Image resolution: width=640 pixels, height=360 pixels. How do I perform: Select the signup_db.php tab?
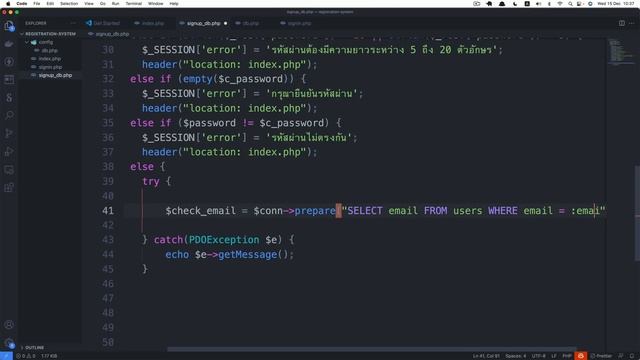coord(203,23)
